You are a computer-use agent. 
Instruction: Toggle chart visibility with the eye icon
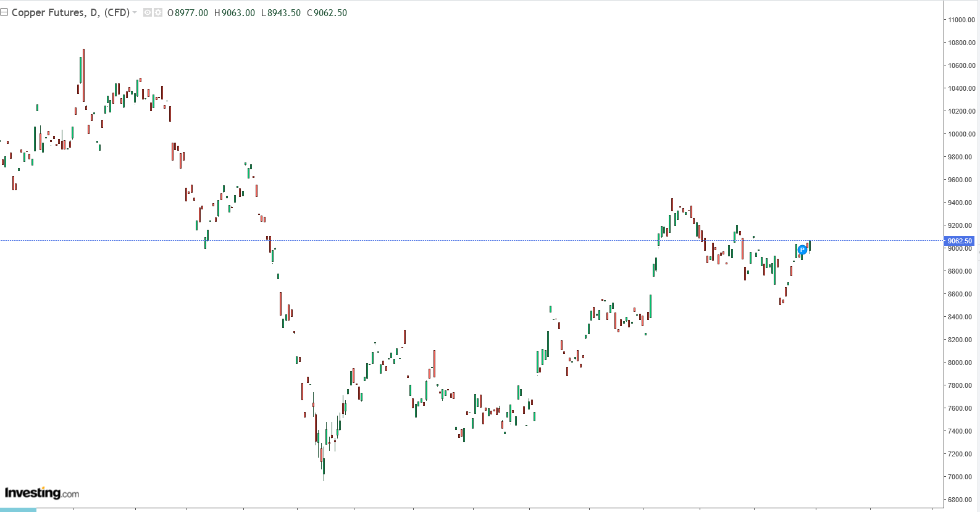148,12
